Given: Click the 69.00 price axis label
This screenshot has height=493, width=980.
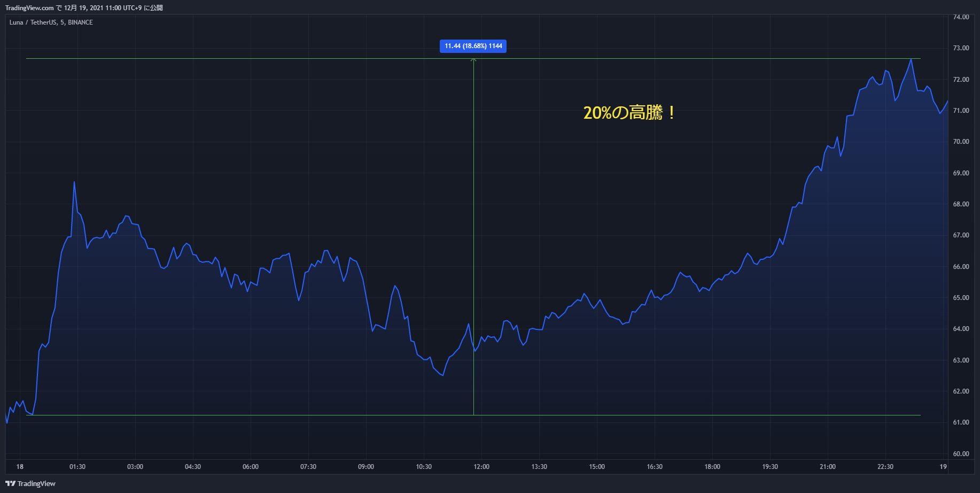Looking at the screenshot, I should pos(961,173).
